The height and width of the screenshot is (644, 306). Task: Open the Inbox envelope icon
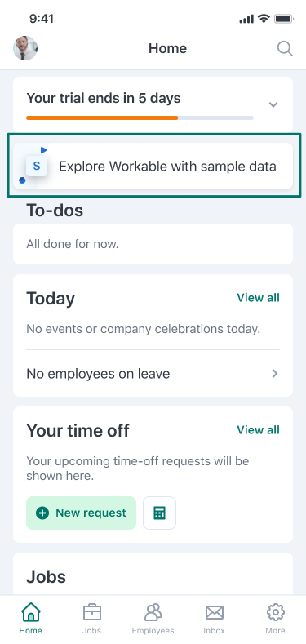(x=214, y=613)
